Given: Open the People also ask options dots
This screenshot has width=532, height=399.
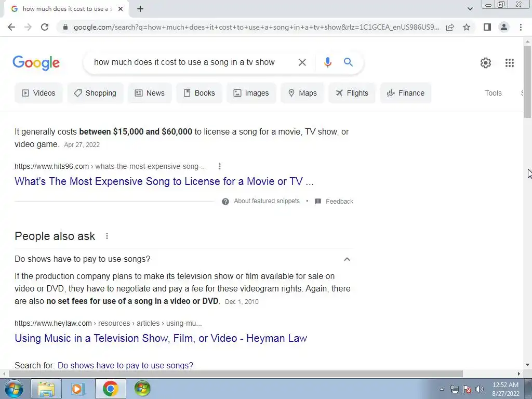Looking at the screenshot, I should pyautogui.click(x=107, y=236).
